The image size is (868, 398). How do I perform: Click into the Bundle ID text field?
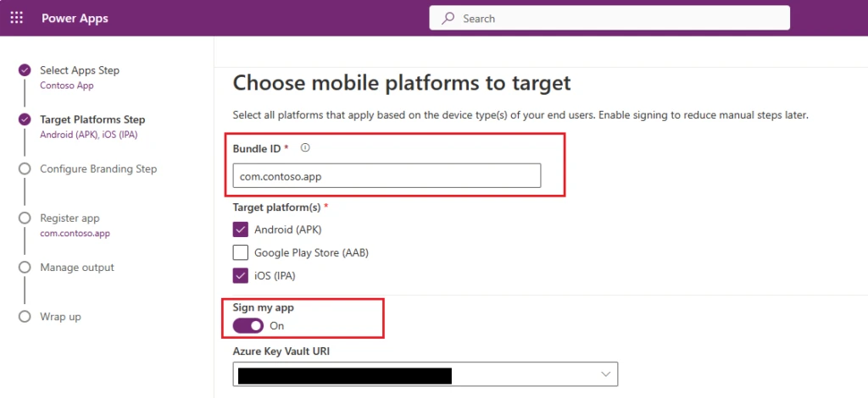[x=387, y=175]
